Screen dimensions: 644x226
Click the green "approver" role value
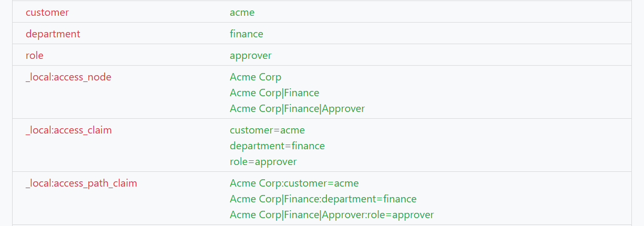click(251, 55)
